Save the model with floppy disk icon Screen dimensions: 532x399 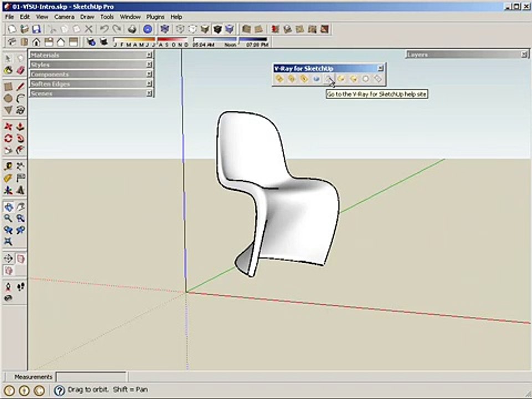click(x=37, y=29)
